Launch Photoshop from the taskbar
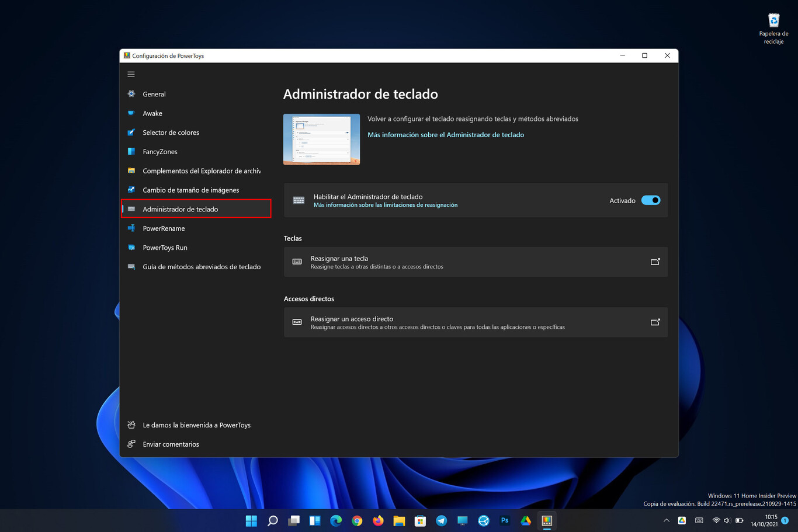Image resolution: width=798 pixels, height=532 pixels. pyautogui.click(x=504, y=520)
